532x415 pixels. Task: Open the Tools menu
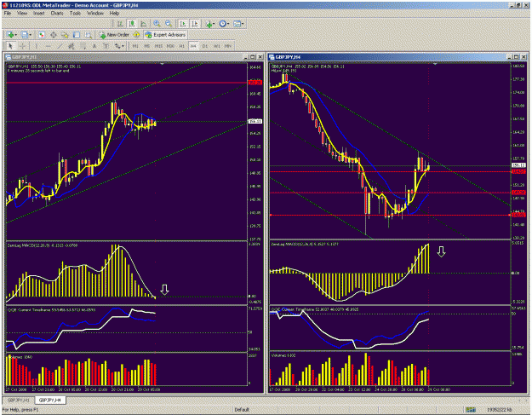[75, 13]
